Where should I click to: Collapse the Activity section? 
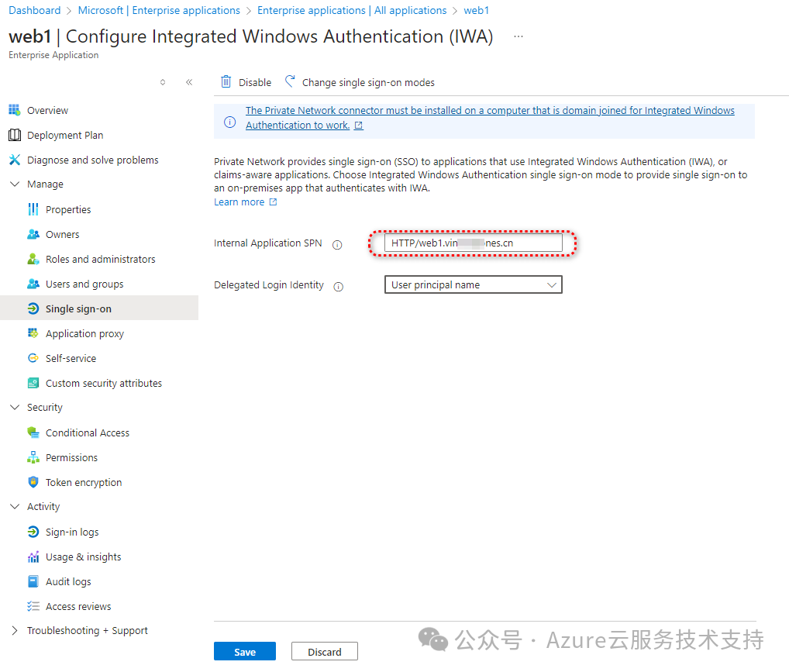(x=15, y=506)
